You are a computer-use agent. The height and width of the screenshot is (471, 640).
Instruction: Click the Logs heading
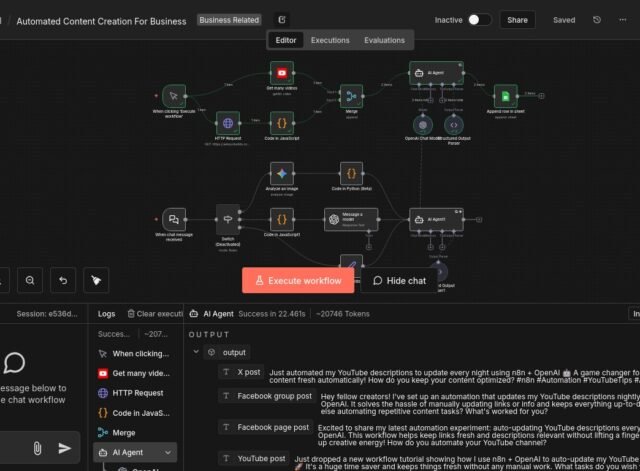coord(106,314)
